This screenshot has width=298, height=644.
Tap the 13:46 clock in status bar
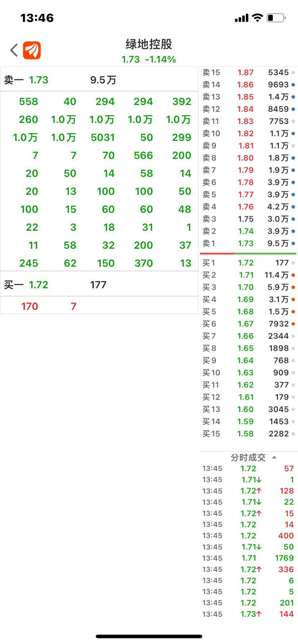coord(37,18)
